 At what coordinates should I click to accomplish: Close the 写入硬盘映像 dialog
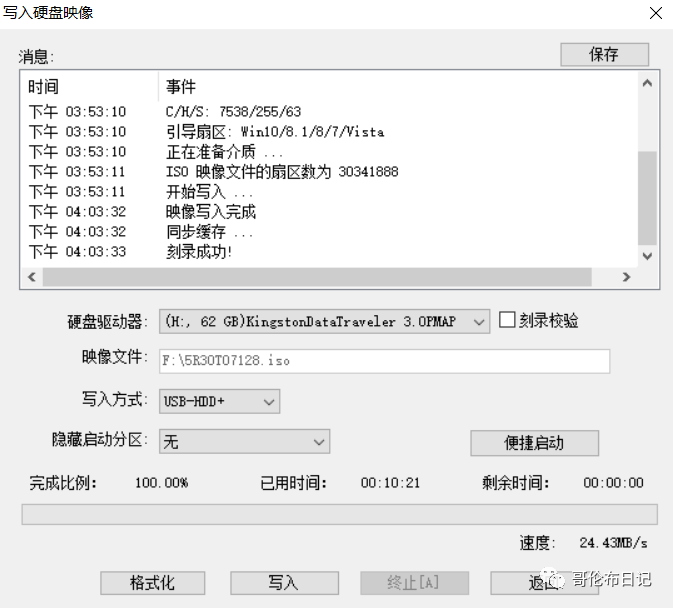coord(655,13)
